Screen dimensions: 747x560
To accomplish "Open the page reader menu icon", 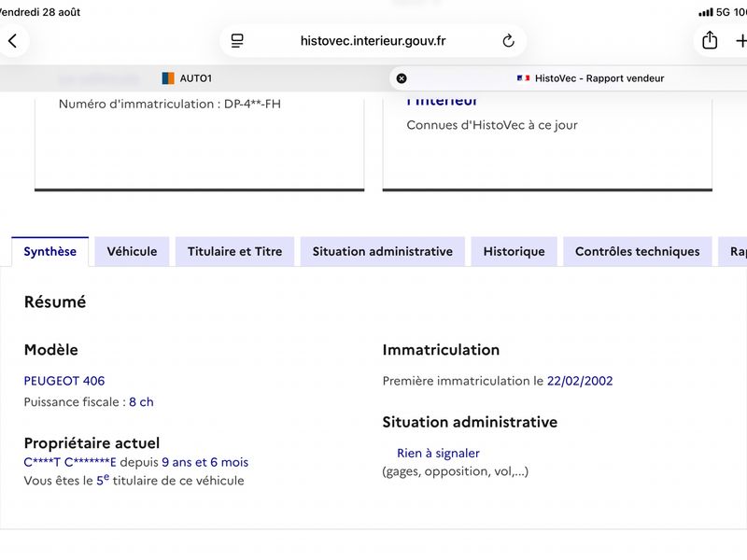I will (237, 41).
